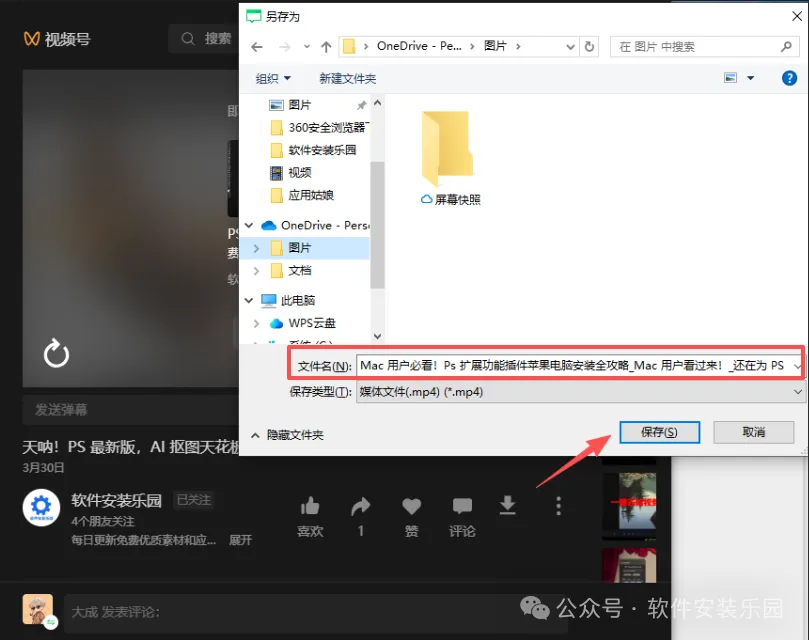Open 软件安装乐园 channel avatar
809x640 pixels.
click(41, 507)
